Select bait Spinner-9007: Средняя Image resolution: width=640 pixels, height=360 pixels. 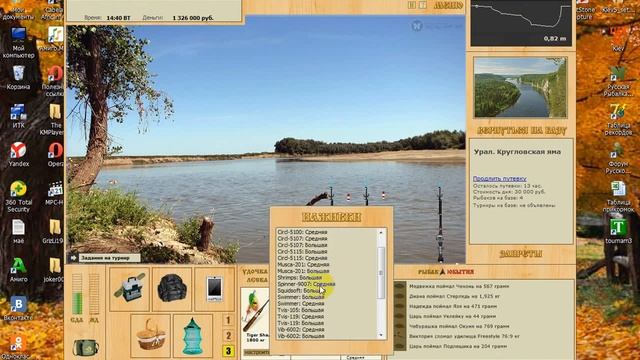tap(306, 284)
